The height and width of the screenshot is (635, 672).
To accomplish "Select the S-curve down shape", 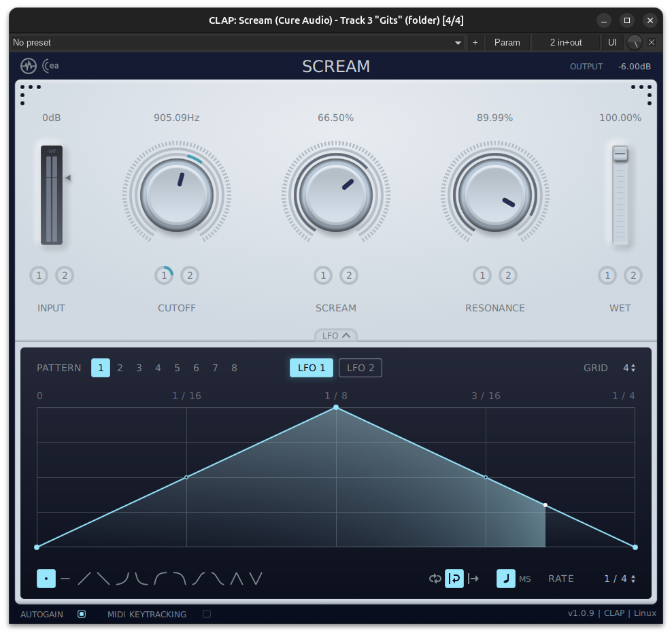I will [x=217, y=579].
